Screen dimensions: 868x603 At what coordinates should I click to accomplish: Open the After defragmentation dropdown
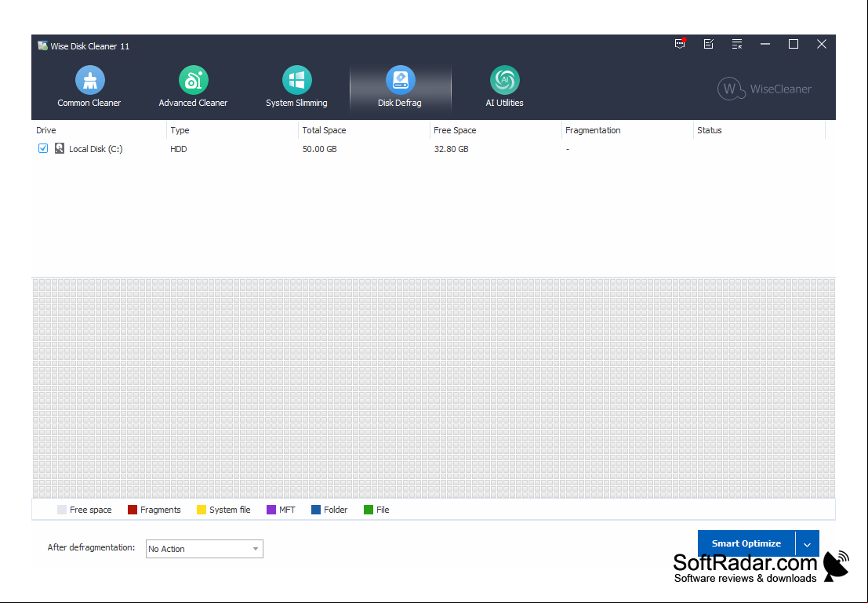[x=205, y=549]
